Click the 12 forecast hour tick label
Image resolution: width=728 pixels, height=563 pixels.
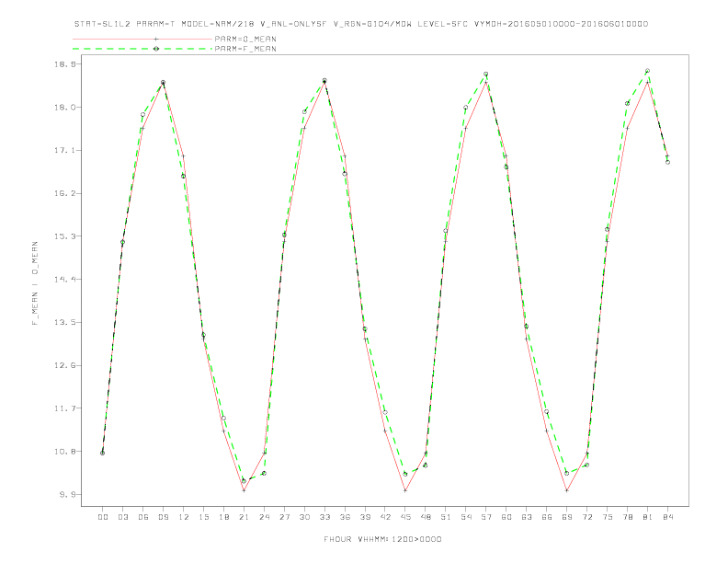click(x=184, y=517)
